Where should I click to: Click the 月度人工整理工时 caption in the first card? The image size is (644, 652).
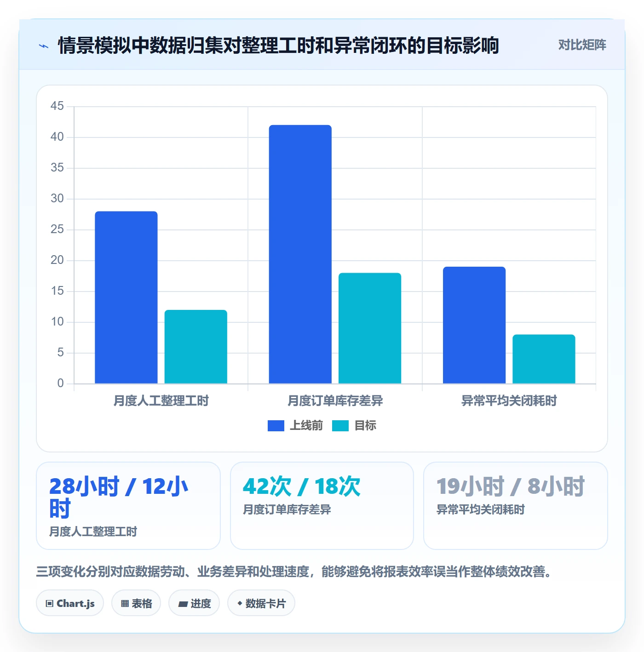[93, 532]
